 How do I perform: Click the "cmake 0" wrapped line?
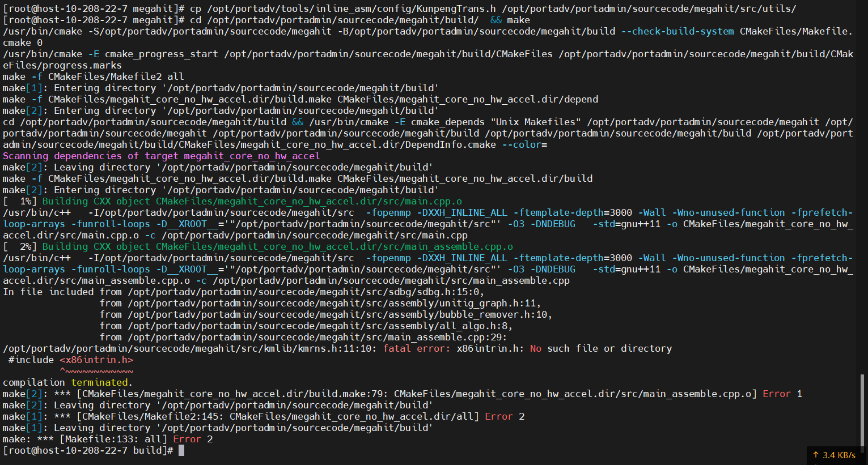[x=23, y=42]
